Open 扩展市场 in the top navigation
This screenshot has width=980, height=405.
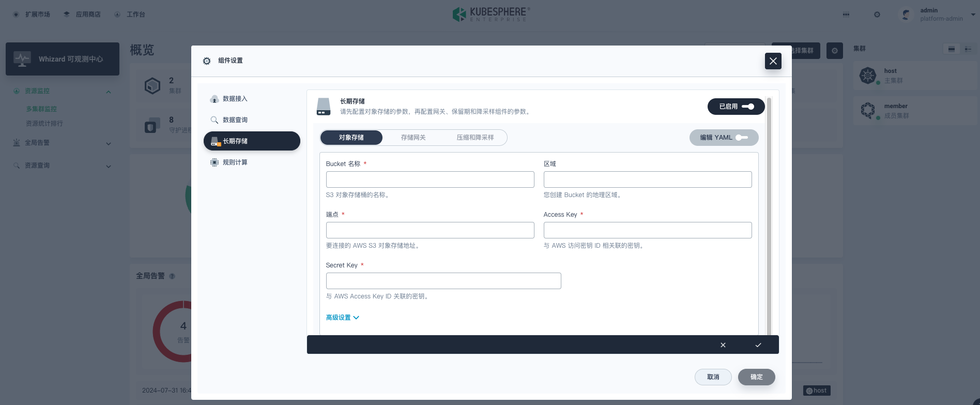point(32,14)
